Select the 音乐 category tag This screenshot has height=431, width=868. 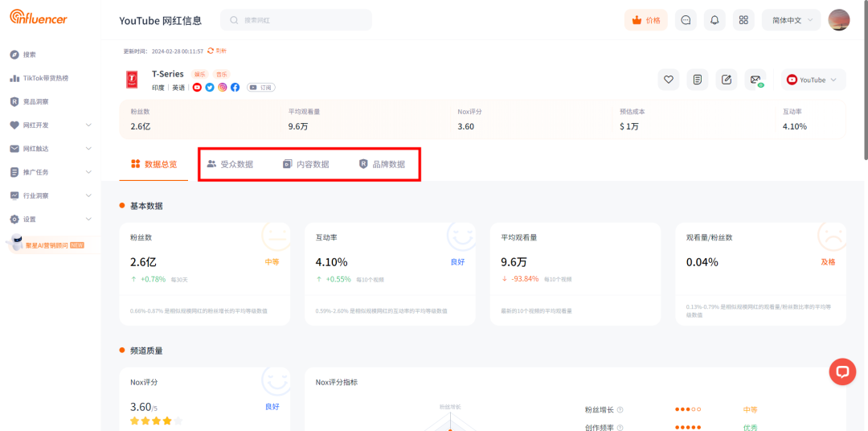click(222, 74)
